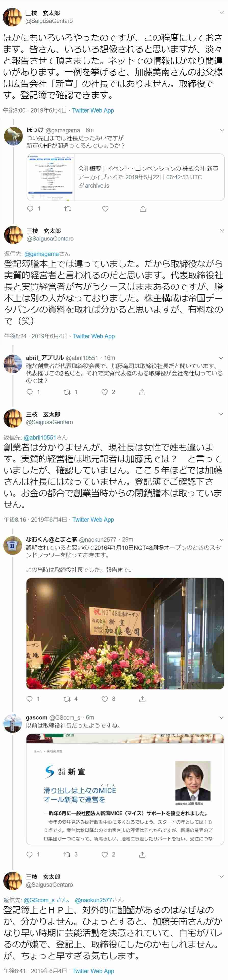Click @abril10551 mention in reply header

(x=40, y=437)
